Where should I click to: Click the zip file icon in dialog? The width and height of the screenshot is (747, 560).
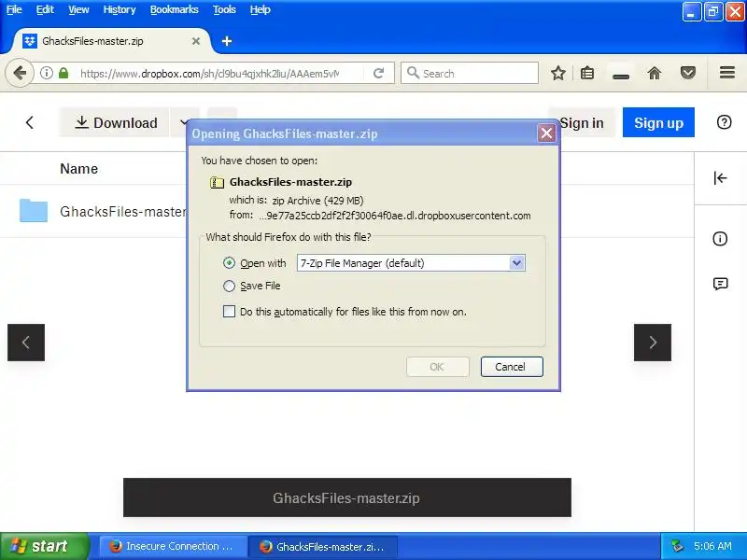click(218, 182)
